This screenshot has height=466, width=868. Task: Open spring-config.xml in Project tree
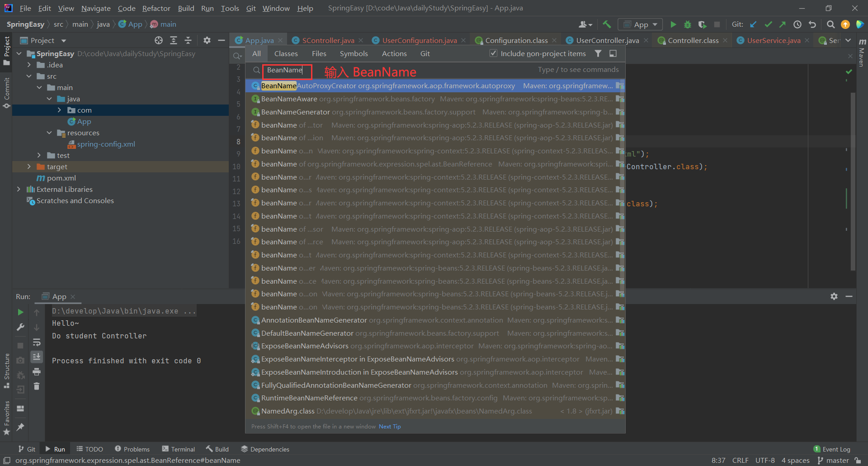pos(106,144)
